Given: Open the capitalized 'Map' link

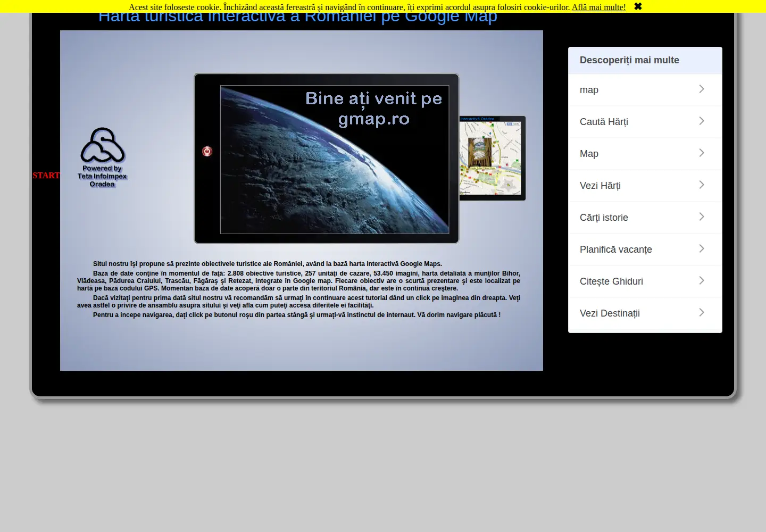Looking at the screenshot, I should pos(645,154).
